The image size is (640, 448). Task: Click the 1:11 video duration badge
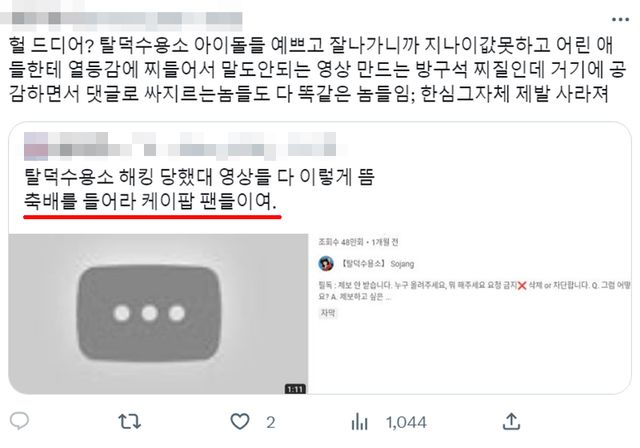[x=295, y=389]
